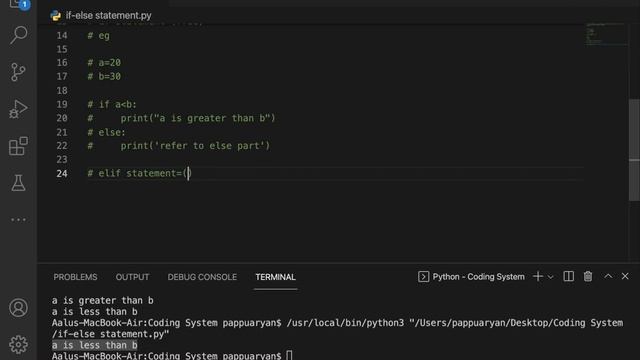Click the '# a=20' comment line
Viewport: 640px width, 360px height.
104,63
